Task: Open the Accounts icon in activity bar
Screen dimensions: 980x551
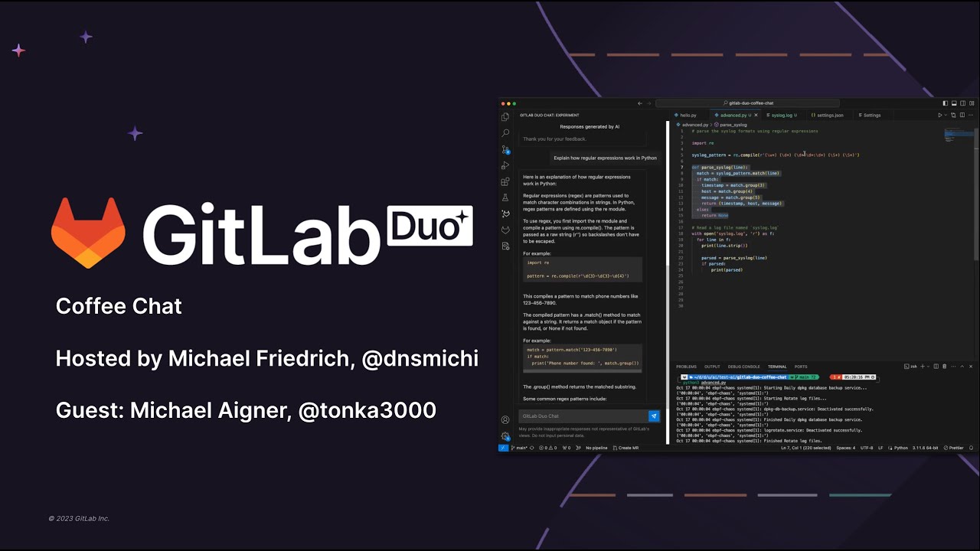Action: pyautogui.click(x=505, y=419)
